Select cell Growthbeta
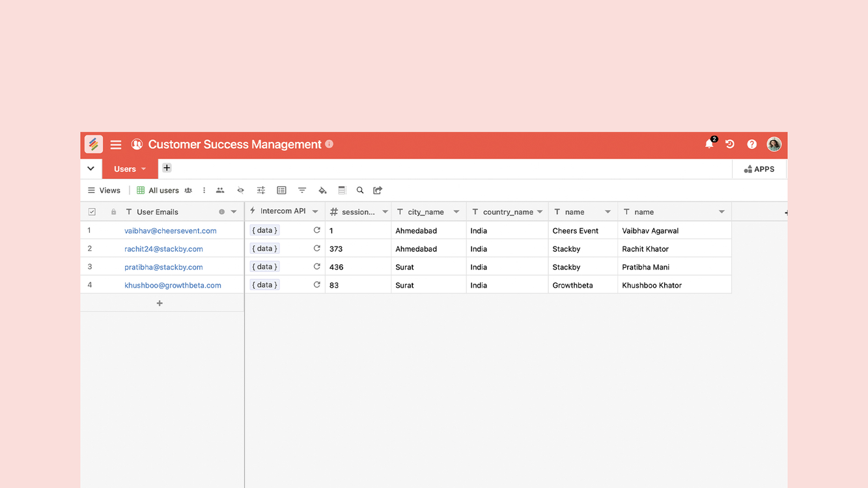The width and height of the screenshot is (868, 488). tap(583, 286)
